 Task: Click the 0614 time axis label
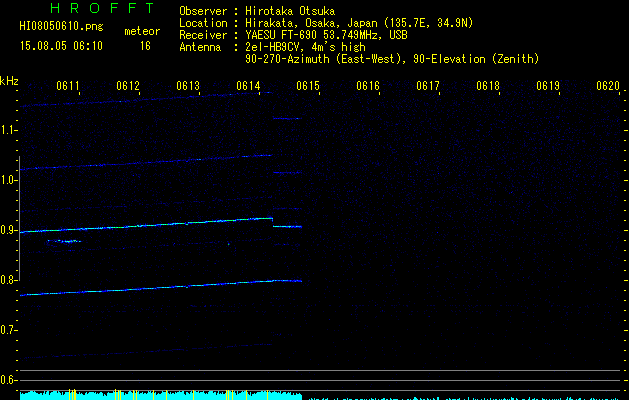point(248,86)
